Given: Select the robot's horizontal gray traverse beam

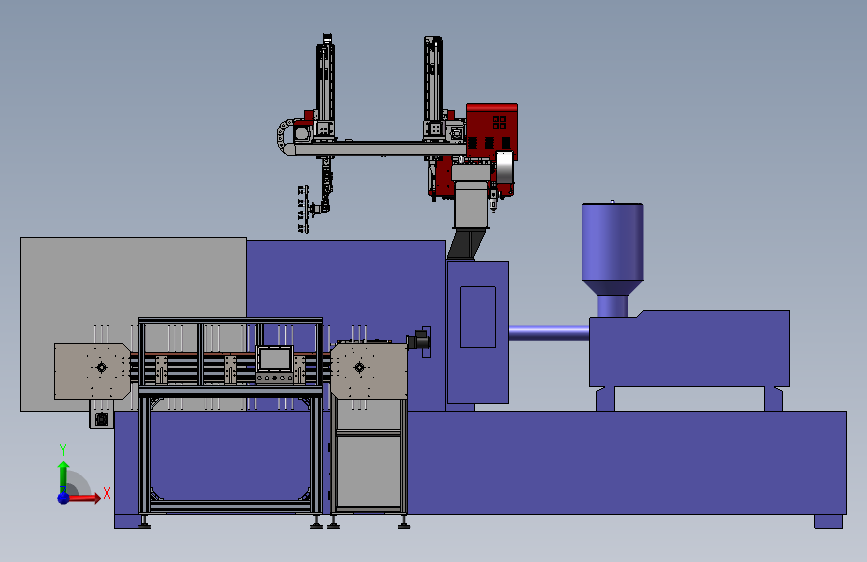Looking at the screenshot, I should coord(380,149).
